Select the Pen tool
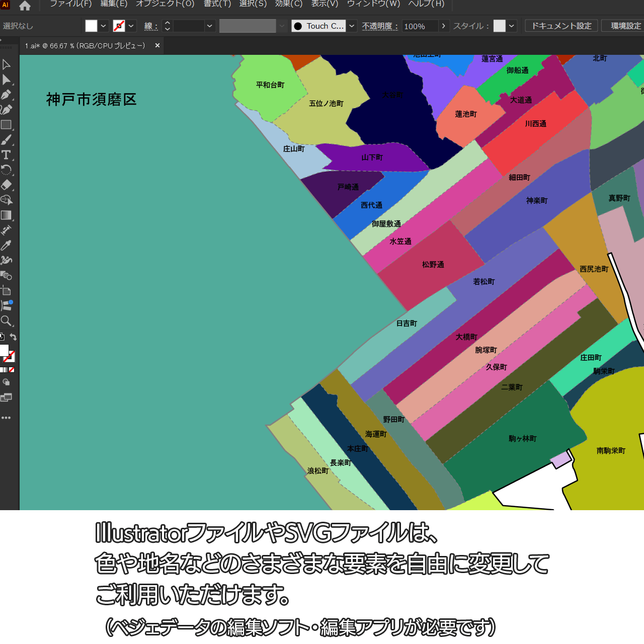This screenshot has height=644, width=644. (x=7, y=95)
